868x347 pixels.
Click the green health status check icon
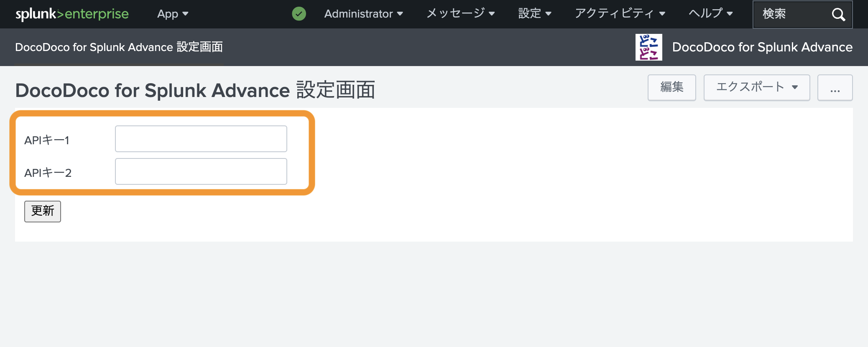pyautogui.click(x=299, y=14)
